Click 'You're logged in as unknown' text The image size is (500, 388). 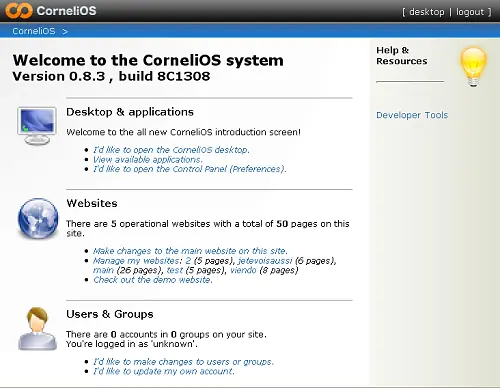(x=132, y=344)
